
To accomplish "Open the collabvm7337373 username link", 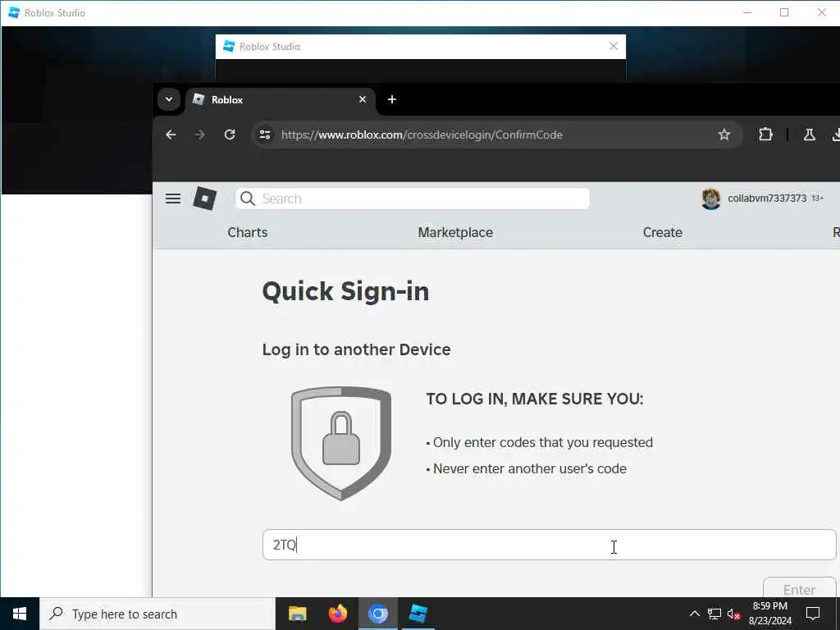I will [x=767, y=199].
